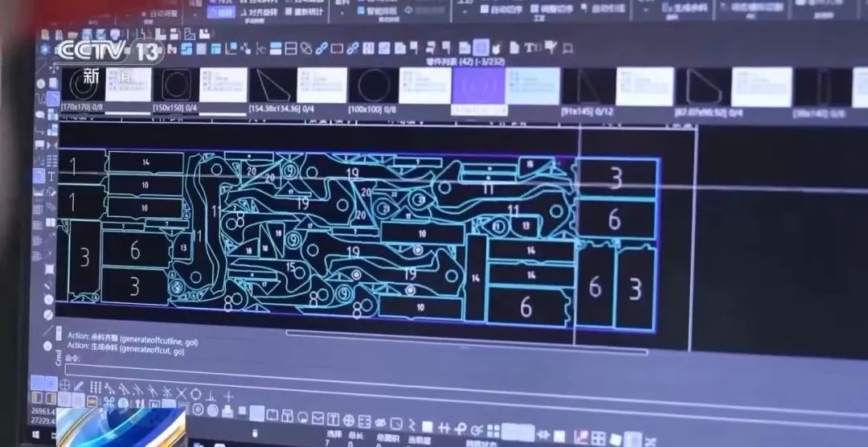Select the large part 6 at bottom right of nest
This screenshot has height=447, width=868.
coord(595,287)
